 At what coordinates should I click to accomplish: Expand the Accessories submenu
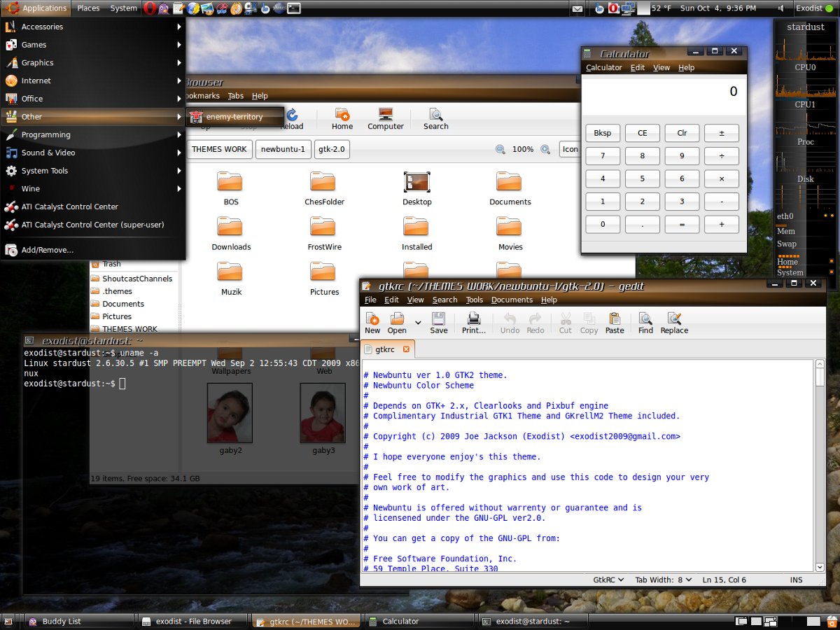tap(93, 27)
